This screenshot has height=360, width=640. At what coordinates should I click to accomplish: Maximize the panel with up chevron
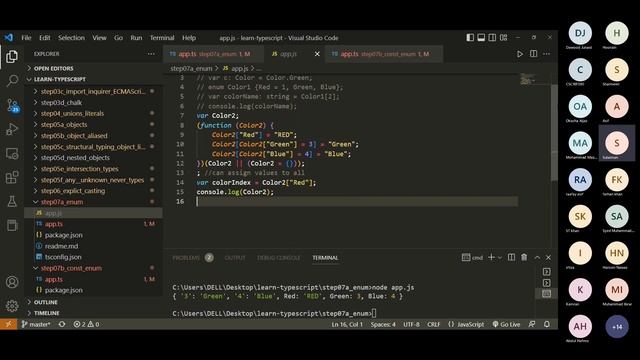click(x=537, y=258)
